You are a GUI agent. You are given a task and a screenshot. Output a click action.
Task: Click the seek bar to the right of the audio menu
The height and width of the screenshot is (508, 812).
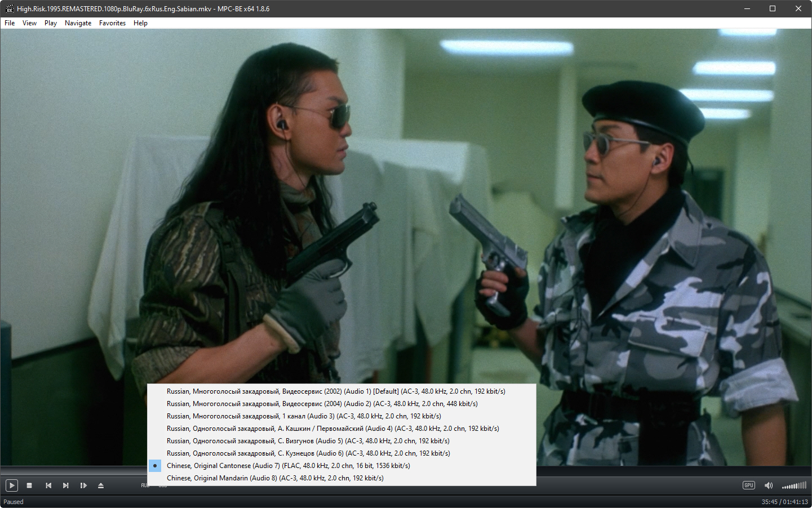pyautogui.click(x=673, y=470)
